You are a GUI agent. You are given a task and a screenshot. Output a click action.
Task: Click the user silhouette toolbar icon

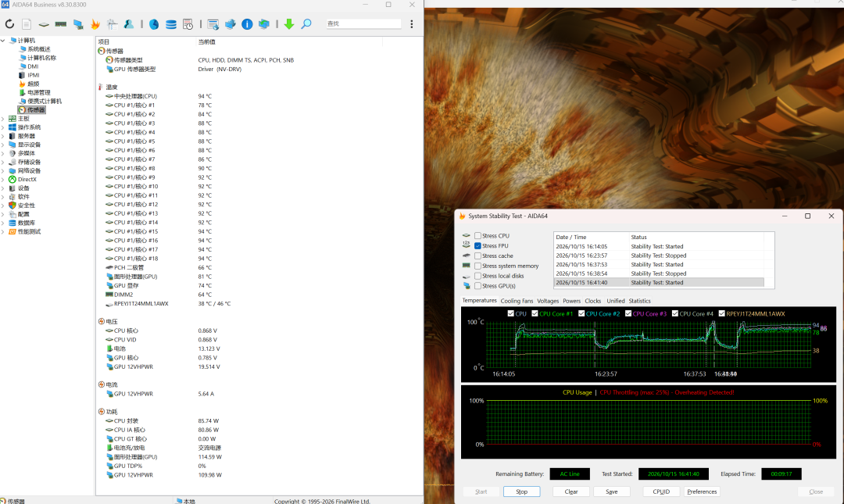(129, 23)
